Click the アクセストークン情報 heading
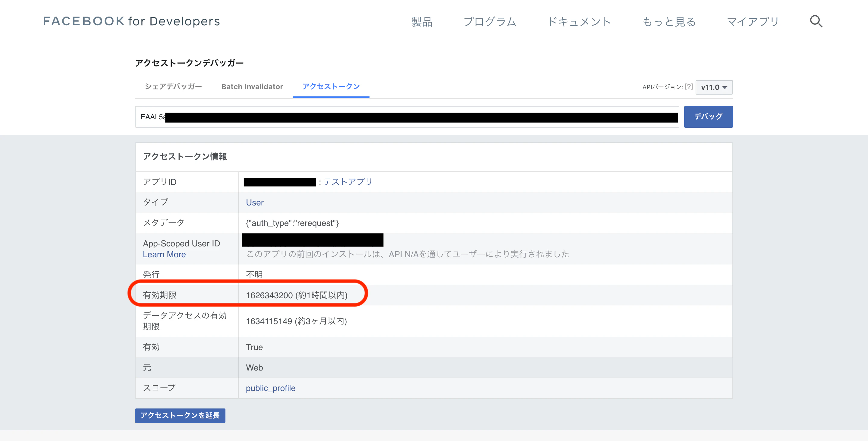Viewport: 868px width, 441px height. pos(185,156)
